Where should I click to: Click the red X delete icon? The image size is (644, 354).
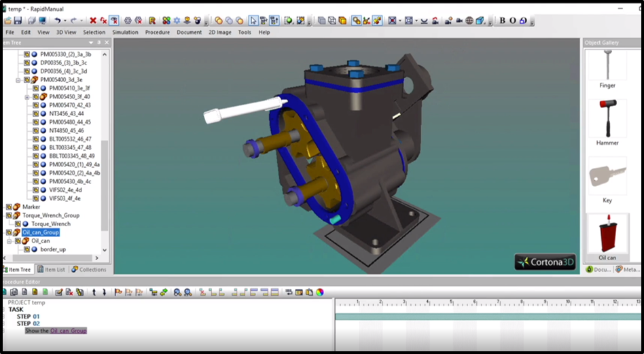point(93,20)
